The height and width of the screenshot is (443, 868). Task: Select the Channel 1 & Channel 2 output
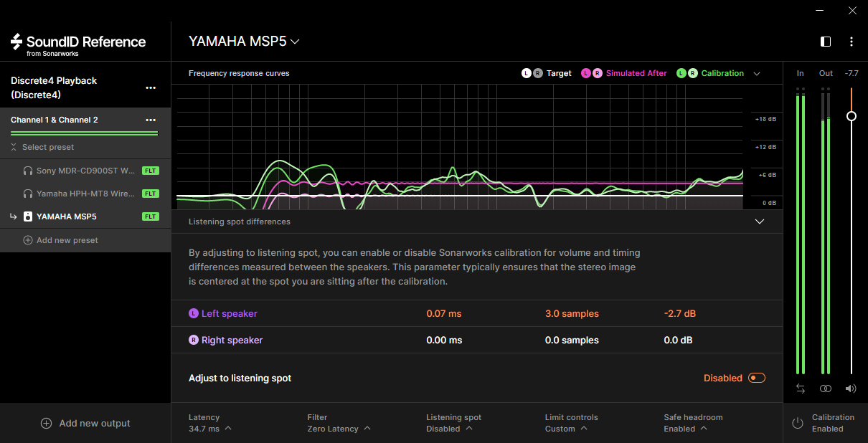pos(54,120)
